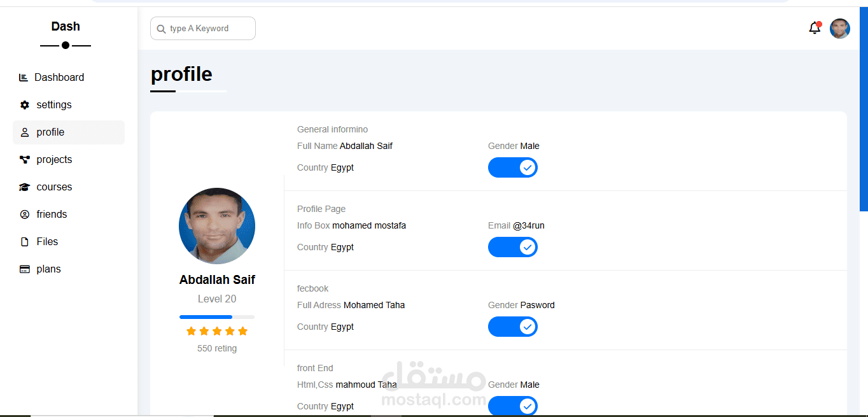Click the search magnifier icon
868x417 pixels.
coord(161,28)
